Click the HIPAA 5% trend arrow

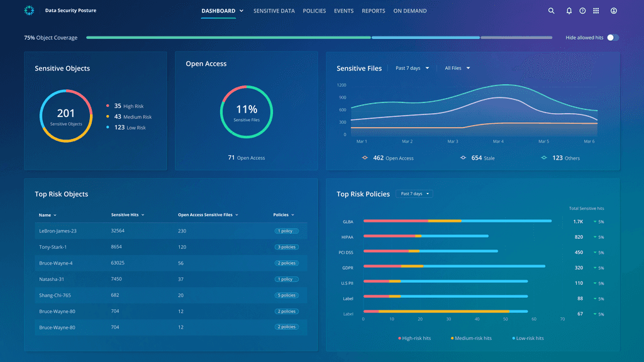pyautogui.click(x=595, y=237)
